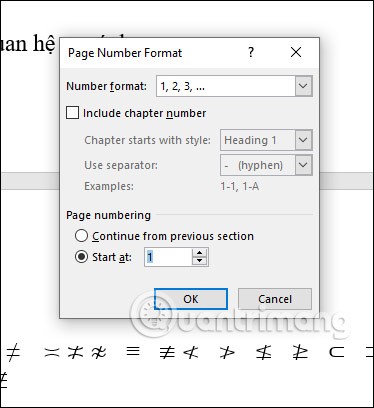The height and width of the screenshot is (408, 374).
Task: Confirm with the OK button
Action: (191, 299)
